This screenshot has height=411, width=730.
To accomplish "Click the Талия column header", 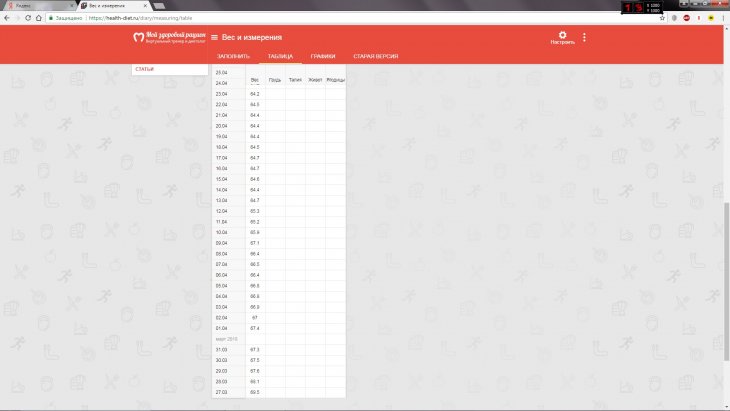I will [x=294, y=79].
